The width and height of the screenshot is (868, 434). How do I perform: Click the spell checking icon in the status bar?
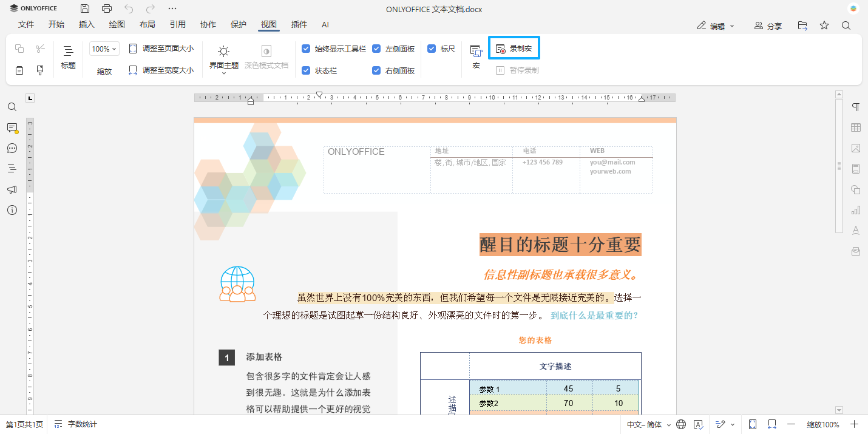[699, 424]
